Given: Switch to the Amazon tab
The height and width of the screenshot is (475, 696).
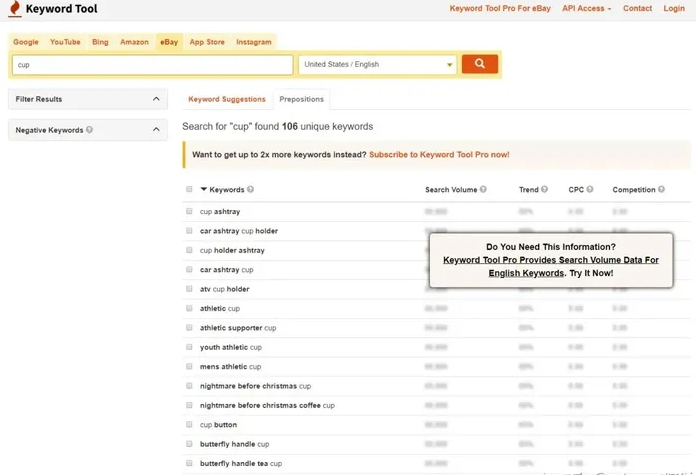Looking at the screenshot, I should point(134,42).
